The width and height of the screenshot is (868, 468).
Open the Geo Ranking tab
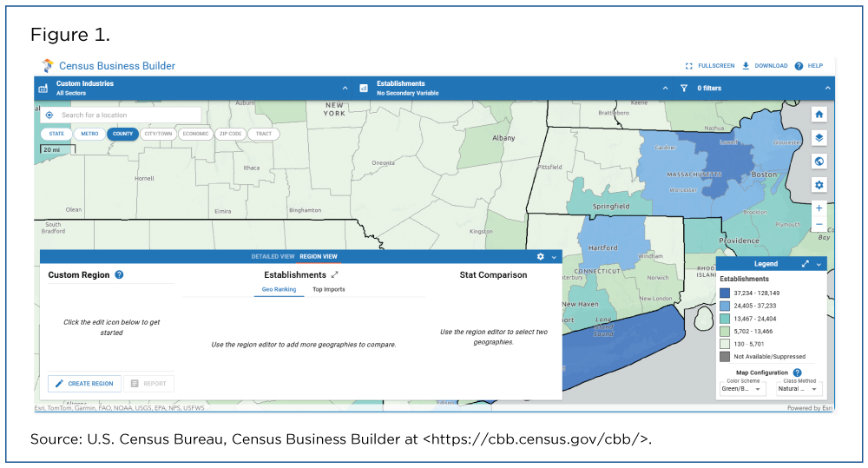[279, 290]
